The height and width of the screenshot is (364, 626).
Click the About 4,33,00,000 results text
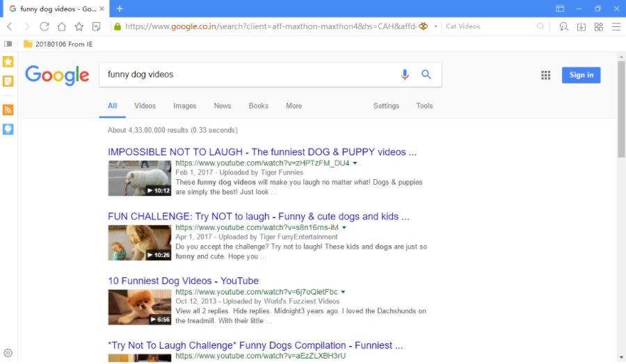tap(172, 130)
